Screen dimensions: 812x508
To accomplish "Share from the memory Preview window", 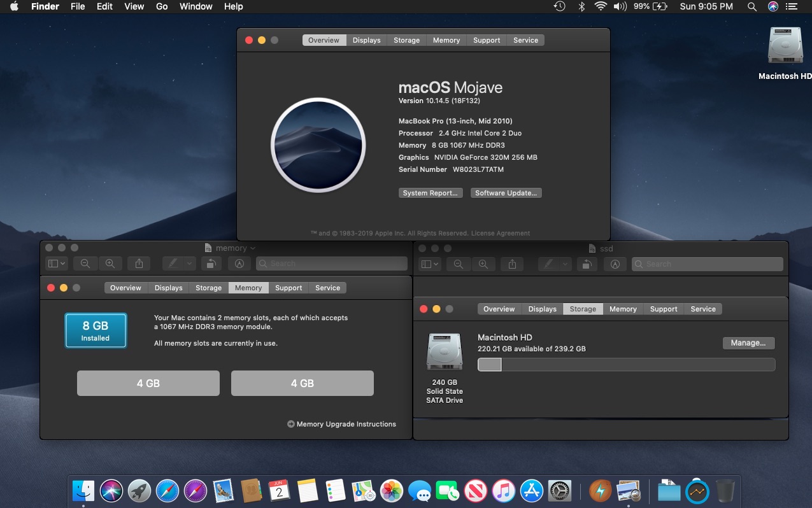I will pos(139,264).
